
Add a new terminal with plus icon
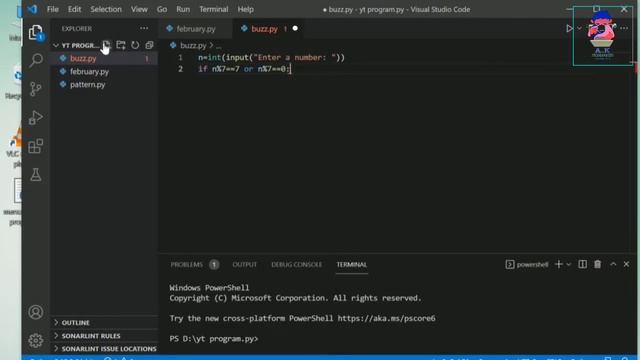559,264
